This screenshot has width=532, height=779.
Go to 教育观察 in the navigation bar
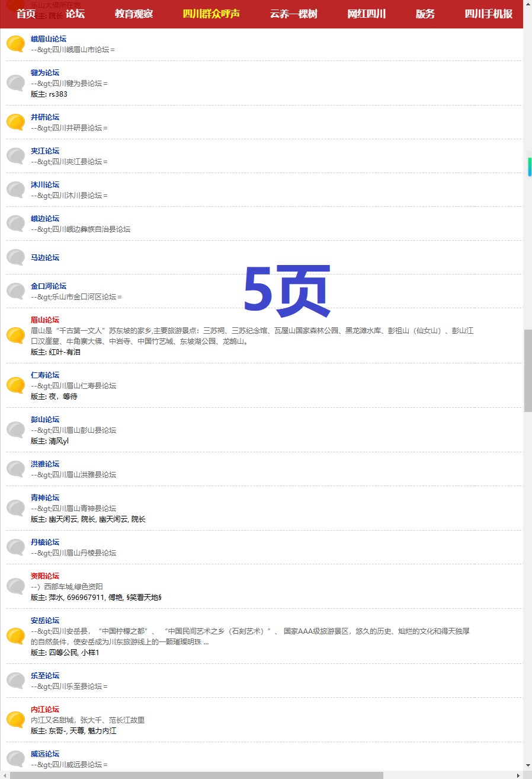click(x=134, y=14)
